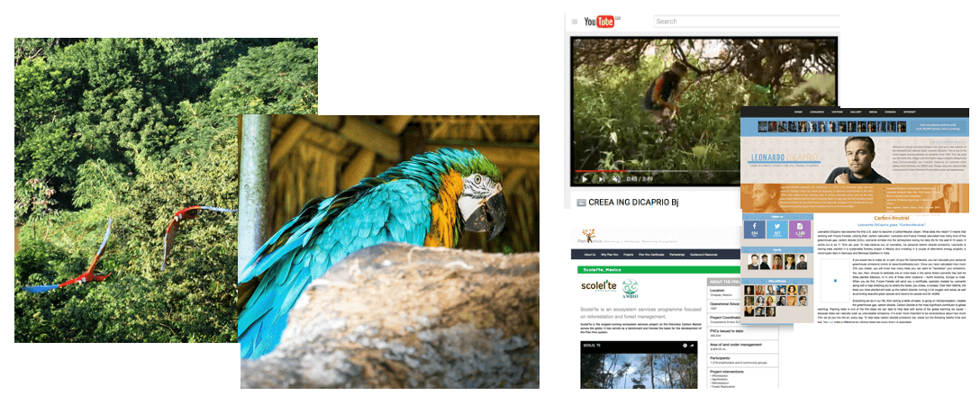Open the purple follow tile

click(800, 229)
